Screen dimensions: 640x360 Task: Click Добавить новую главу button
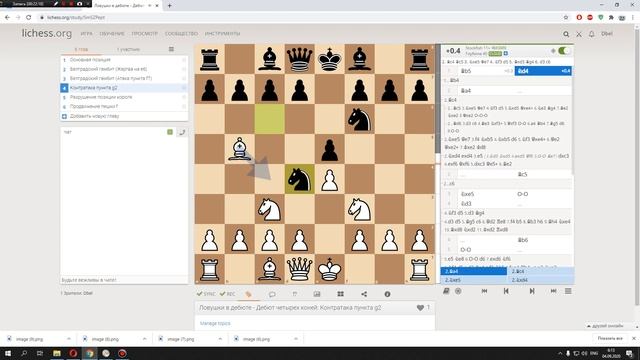coord(124,116)
